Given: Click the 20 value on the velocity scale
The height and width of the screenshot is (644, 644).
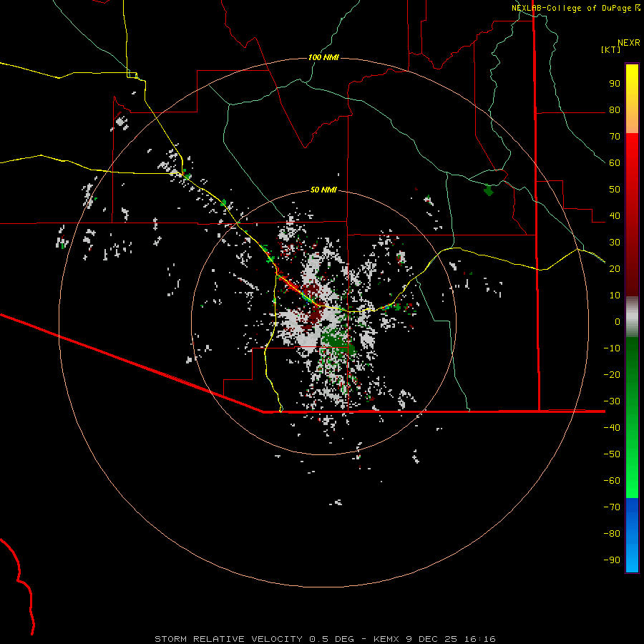Looking at the screenshot, I should (x=615, y=268).
